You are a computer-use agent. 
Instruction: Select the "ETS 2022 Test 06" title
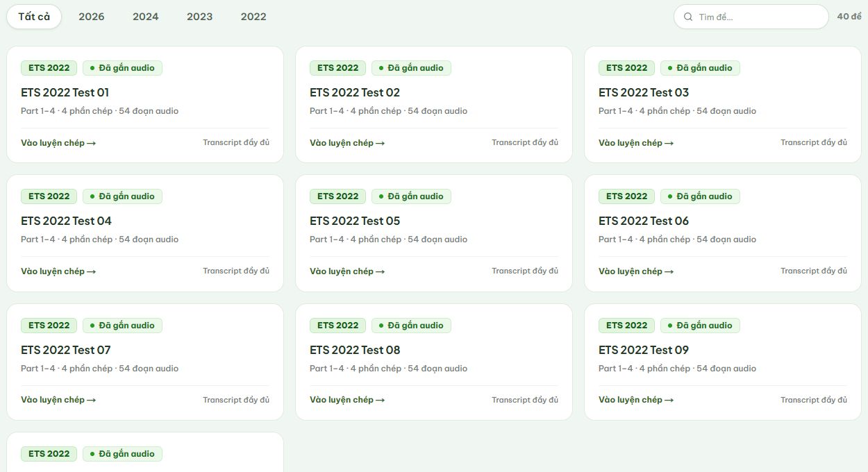(x=644, y=221)
